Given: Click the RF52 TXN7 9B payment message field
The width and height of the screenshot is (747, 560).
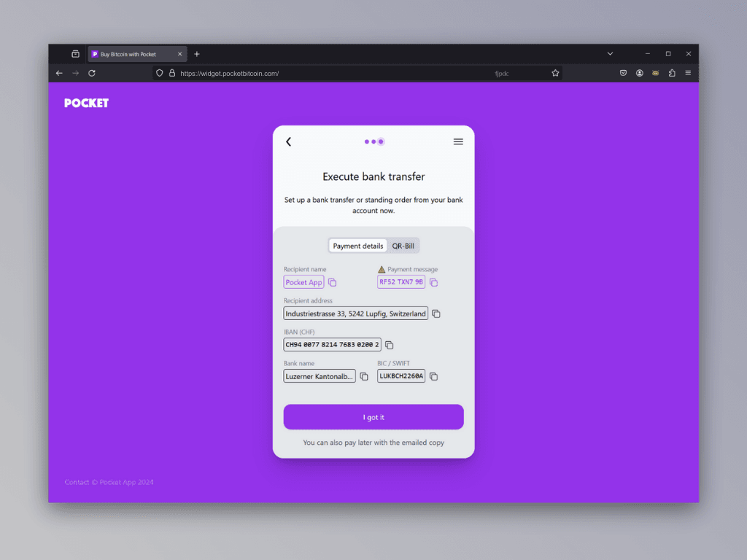Looking at the screenshot, I should [401, 282].
